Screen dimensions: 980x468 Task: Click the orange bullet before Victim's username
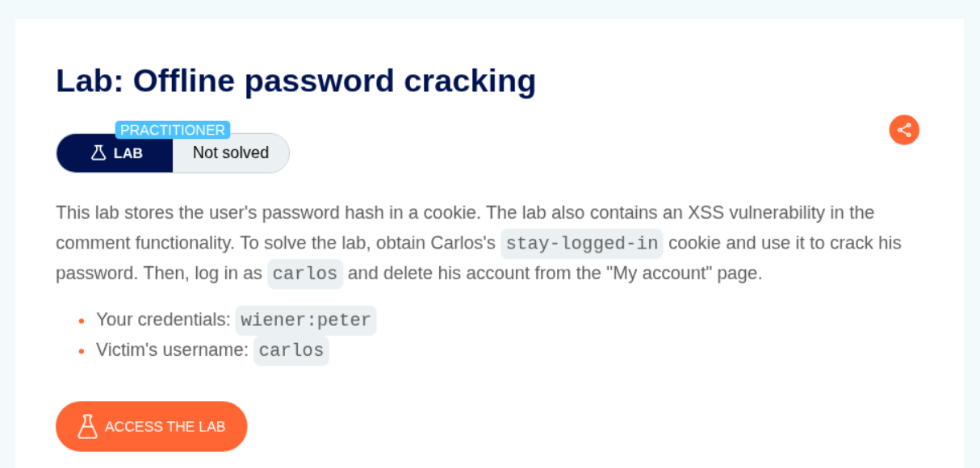pyautogui.click(x=81, y=351)
